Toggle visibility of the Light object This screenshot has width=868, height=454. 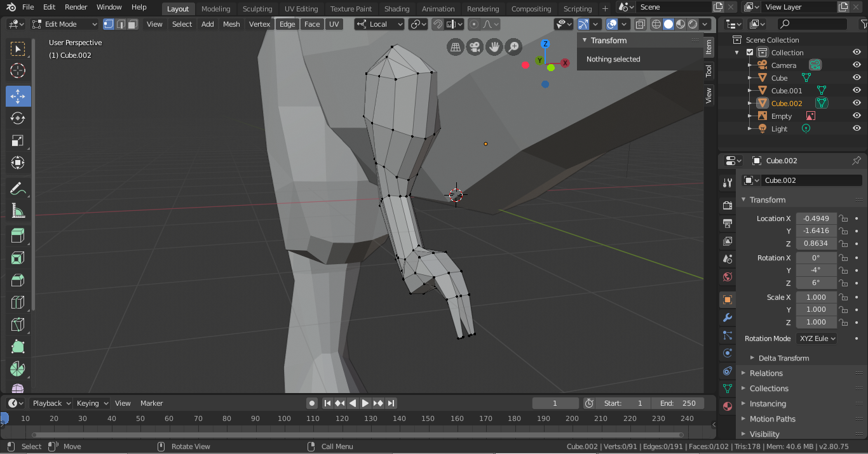857,128
